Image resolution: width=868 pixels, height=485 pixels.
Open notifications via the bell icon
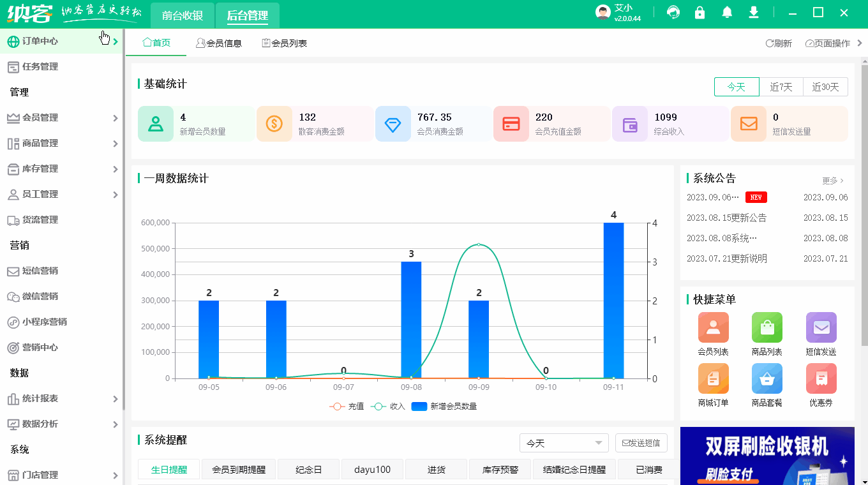(726, 12)
